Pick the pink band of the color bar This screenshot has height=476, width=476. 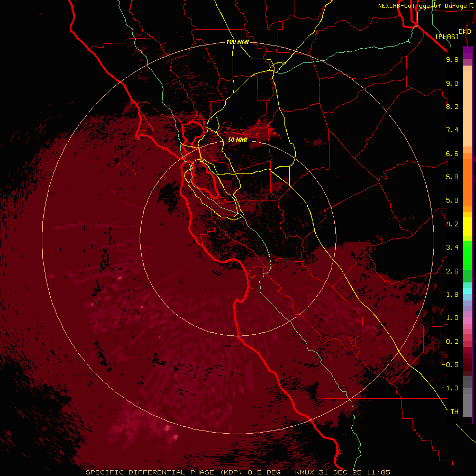tap(467, 321)
